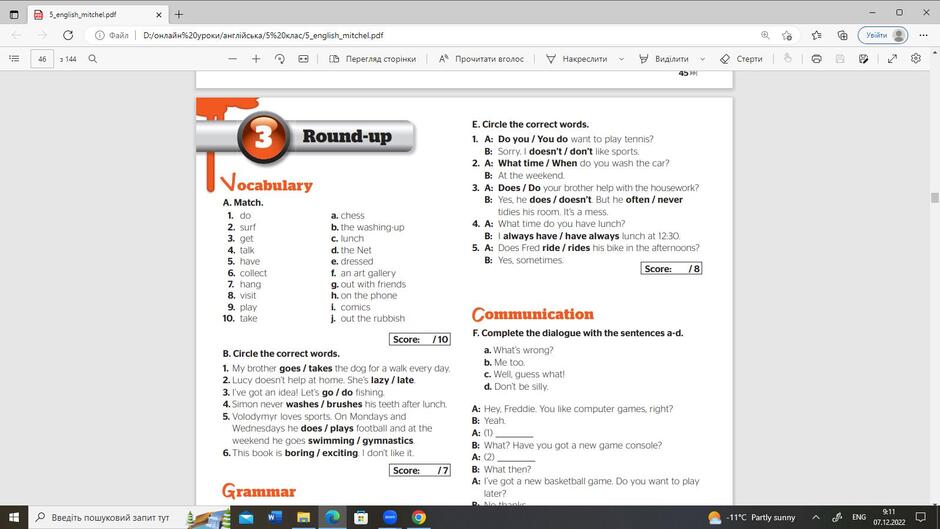
Task: Activate the Накреслити draw tool
Action: point(577,59)
